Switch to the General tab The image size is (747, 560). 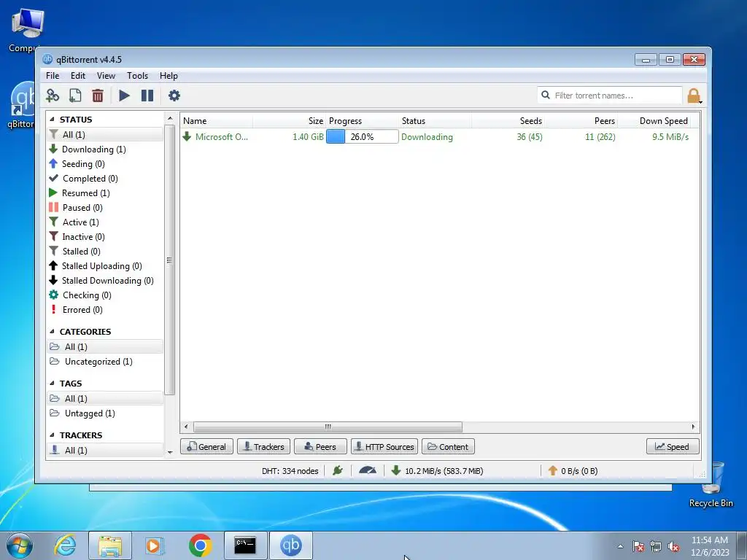pyautogui.click(x=206, y=447)
